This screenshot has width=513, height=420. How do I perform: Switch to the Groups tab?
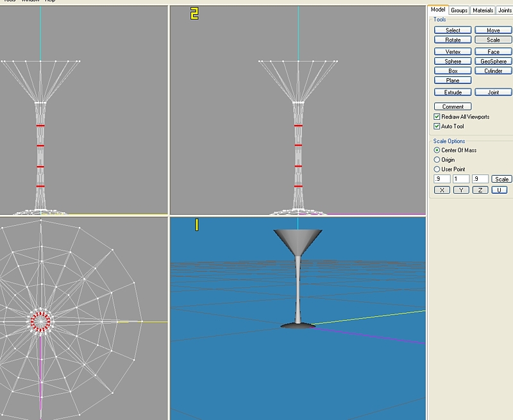458,10
